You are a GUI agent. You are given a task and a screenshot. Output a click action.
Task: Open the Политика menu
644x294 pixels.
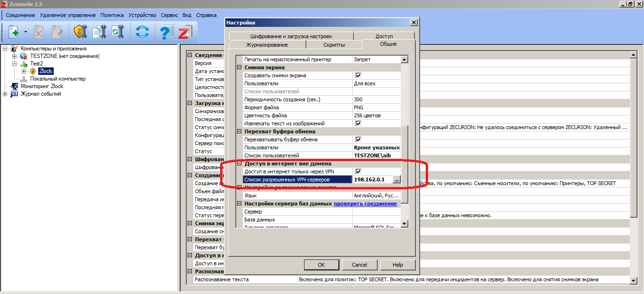(x=112, y=15)
